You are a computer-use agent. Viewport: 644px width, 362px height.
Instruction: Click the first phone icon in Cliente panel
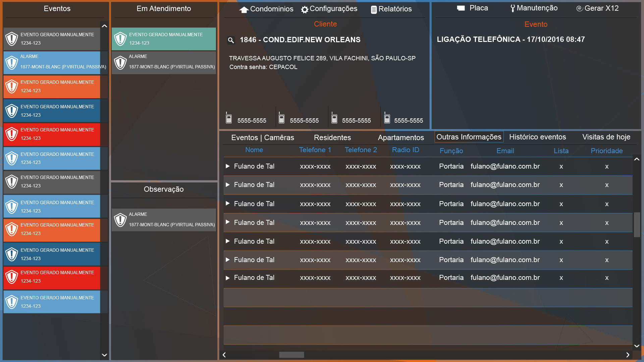(x=229, y=118)
